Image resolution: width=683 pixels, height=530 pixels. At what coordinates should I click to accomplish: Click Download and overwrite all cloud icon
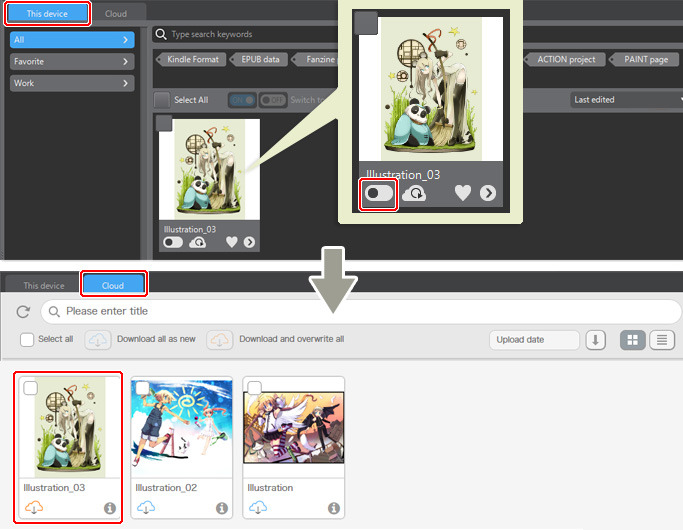point(220,340)
